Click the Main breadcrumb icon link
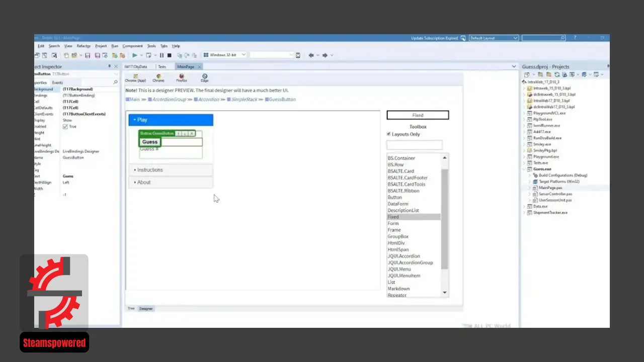 point(133,100)
